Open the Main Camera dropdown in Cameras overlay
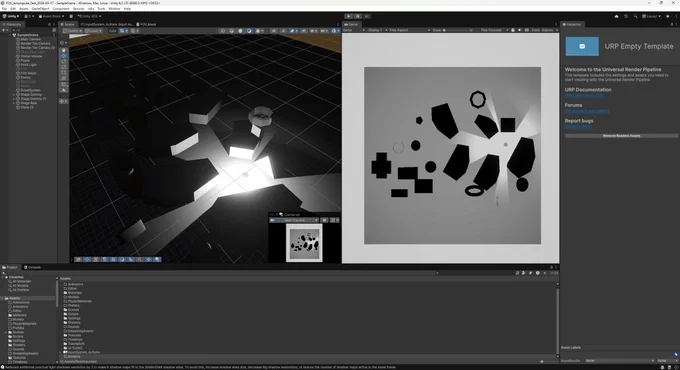This screenshot has height=370, width=680. coord(294,220)
